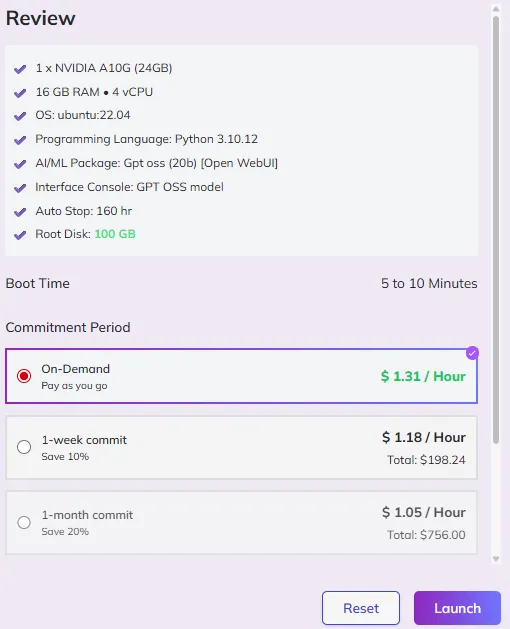Choose the 1-month commit radio option
Viewport: 510px width, 629px height.
[x=24, y=522]
